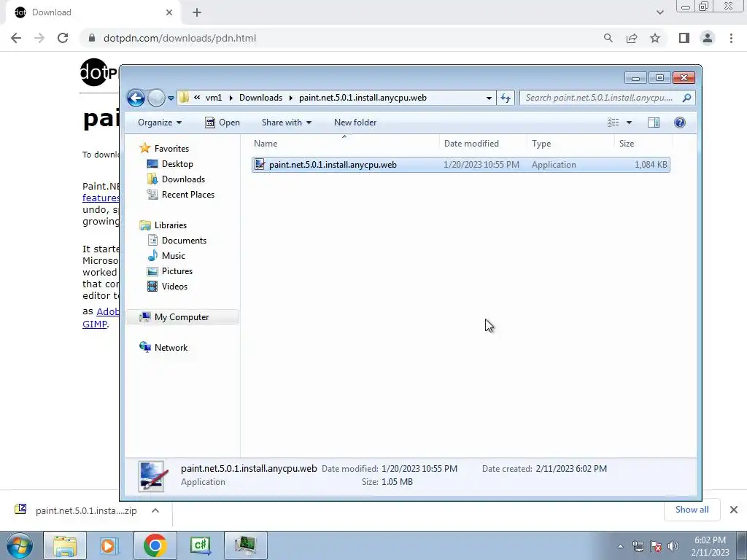Image resolution: width=747 pixels, height=560 pixels.
Task: Open Desktop in Favorites
Action: pyautogui.click(x=177, y=164)
